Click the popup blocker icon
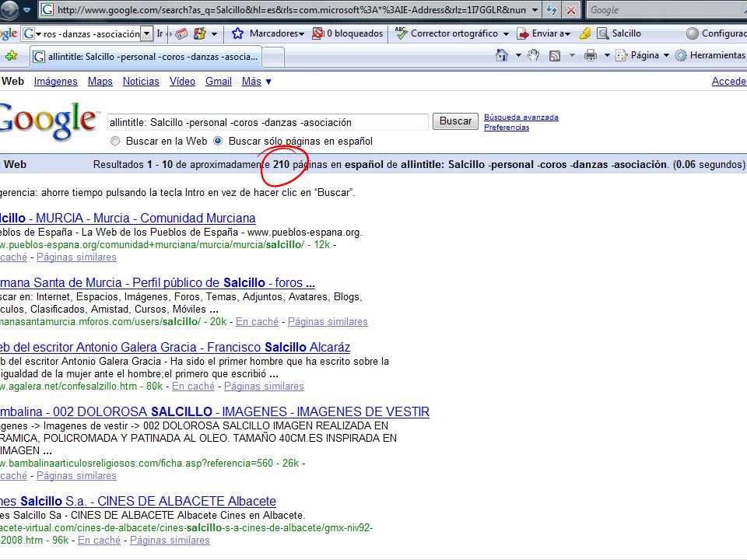Screen dimensions: 747x560 coord(317,33)
